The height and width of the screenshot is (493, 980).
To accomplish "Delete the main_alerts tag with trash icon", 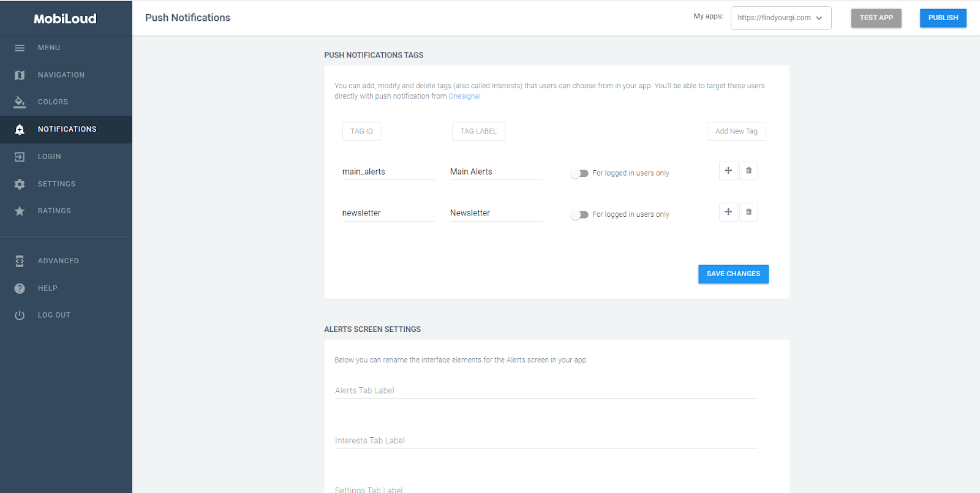I will pyautogui.click(x=748, y=171).
